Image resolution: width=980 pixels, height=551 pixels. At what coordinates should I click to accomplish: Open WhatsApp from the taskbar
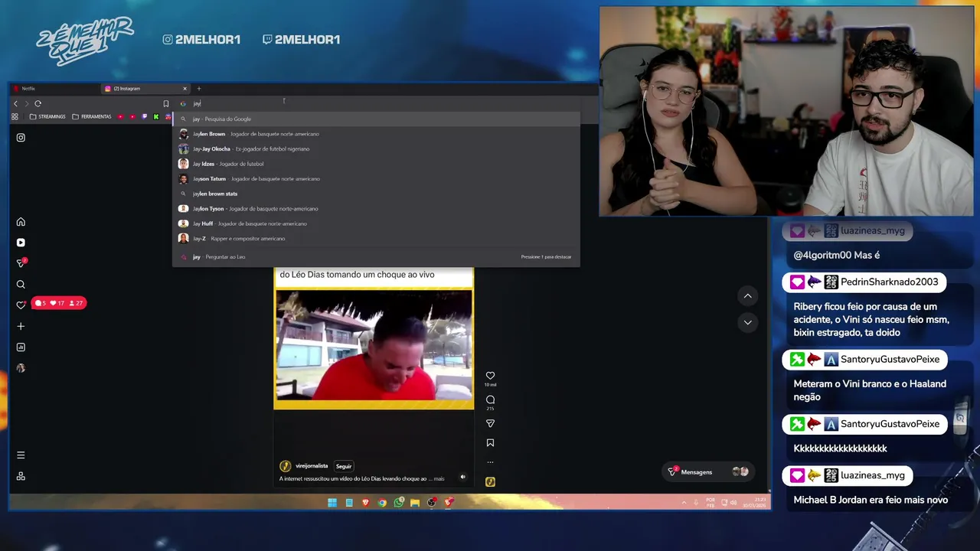tap(399, 503)
